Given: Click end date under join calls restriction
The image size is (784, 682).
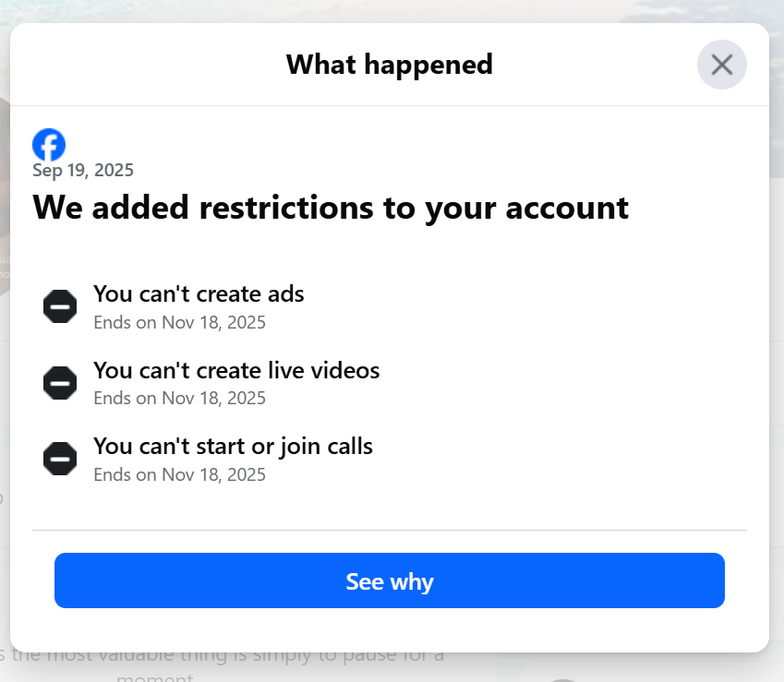Looking at the screenshot, I should pos(179,474).
